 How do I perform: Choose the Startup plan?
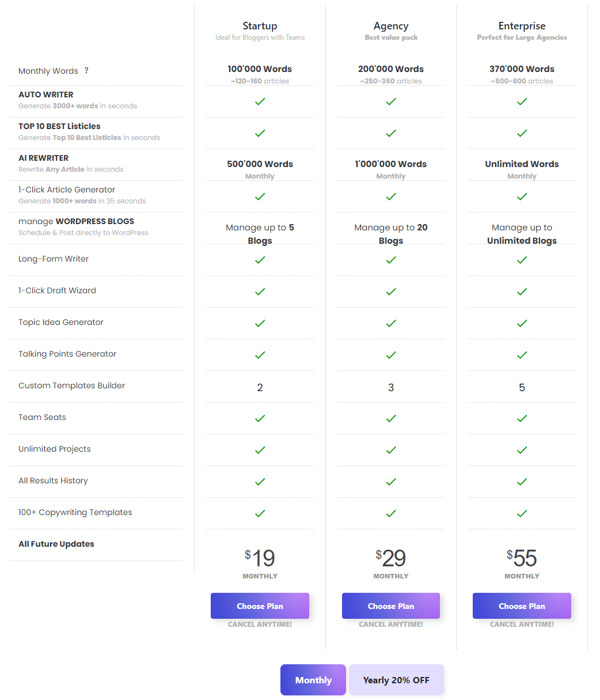point(260,606)
